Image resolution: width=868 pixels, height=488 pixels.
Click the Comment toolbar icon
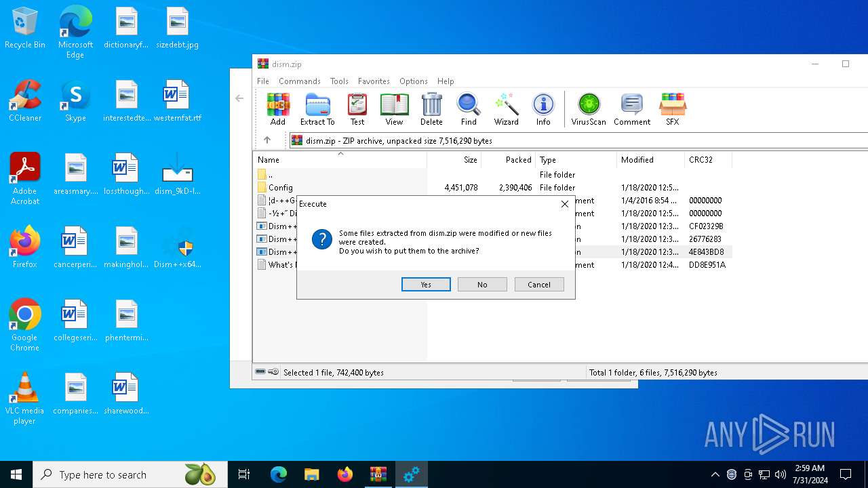coord(632,110)
